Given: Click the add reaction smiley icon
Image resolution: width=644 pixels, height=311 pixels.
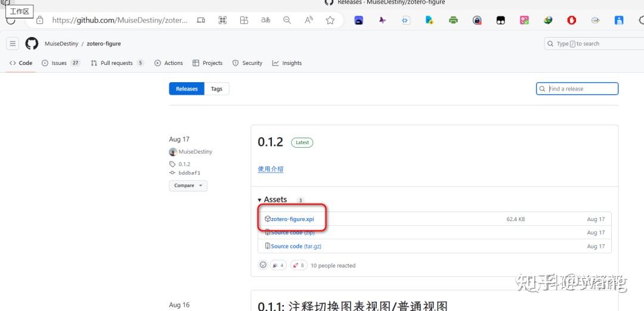Looking at the screenshot, I should [263, 265].
